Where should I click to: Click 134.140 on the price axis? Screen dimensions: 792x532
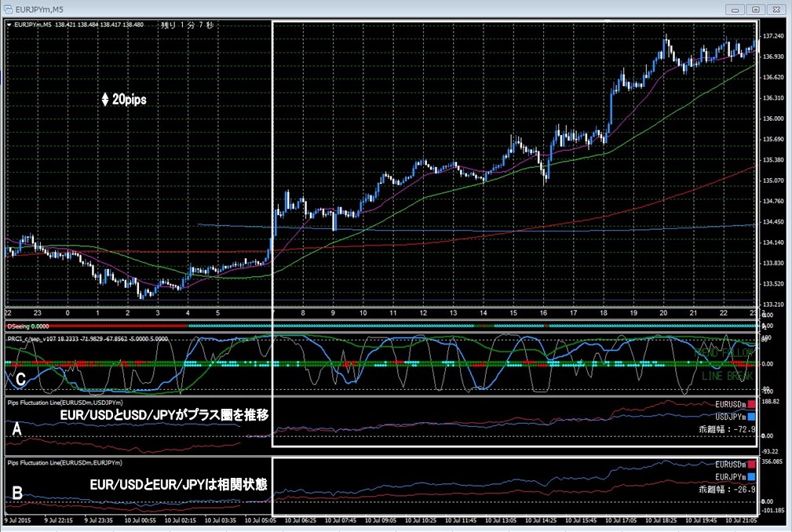coord(773,242)
